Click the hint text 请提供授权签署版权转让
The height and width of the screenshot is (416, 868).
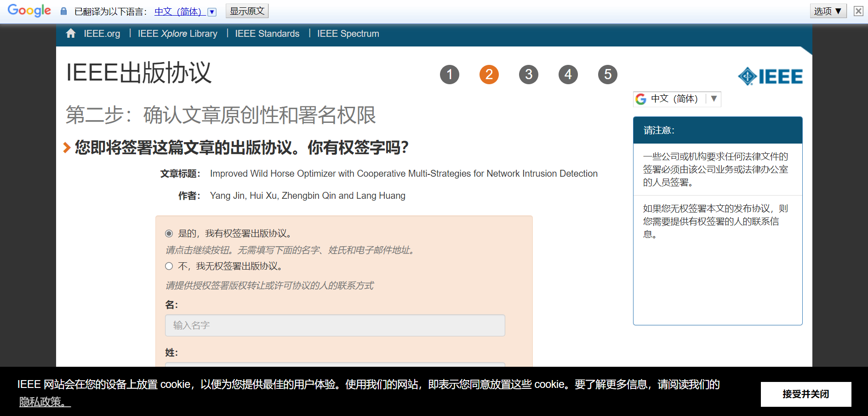[x=269, y=285]
